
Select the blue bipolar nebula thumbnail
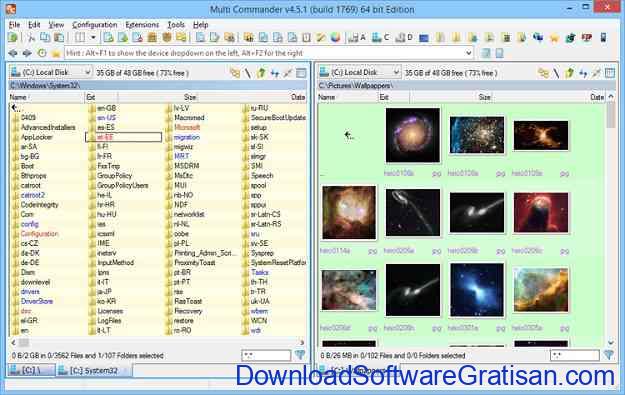[x=477, y=290]
